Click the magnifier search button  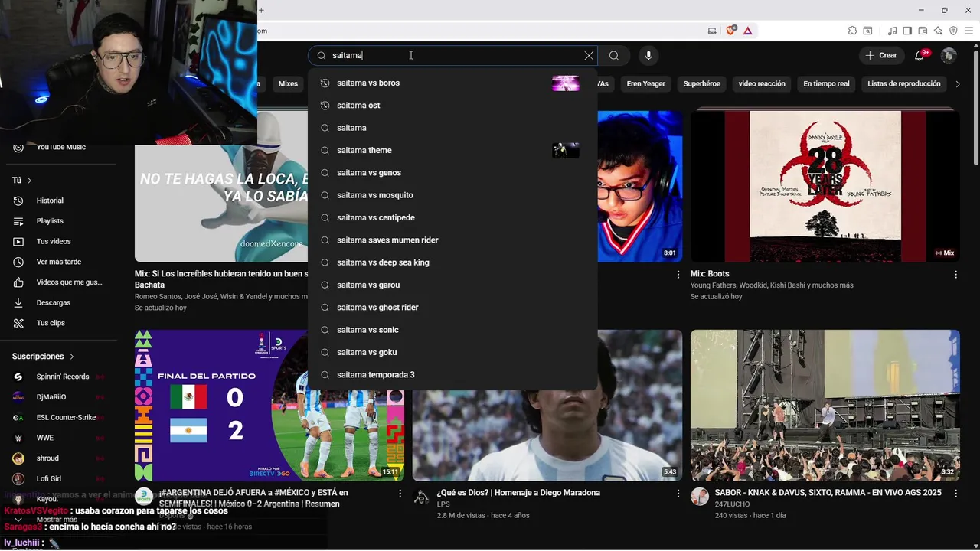(x=614, y=55)
